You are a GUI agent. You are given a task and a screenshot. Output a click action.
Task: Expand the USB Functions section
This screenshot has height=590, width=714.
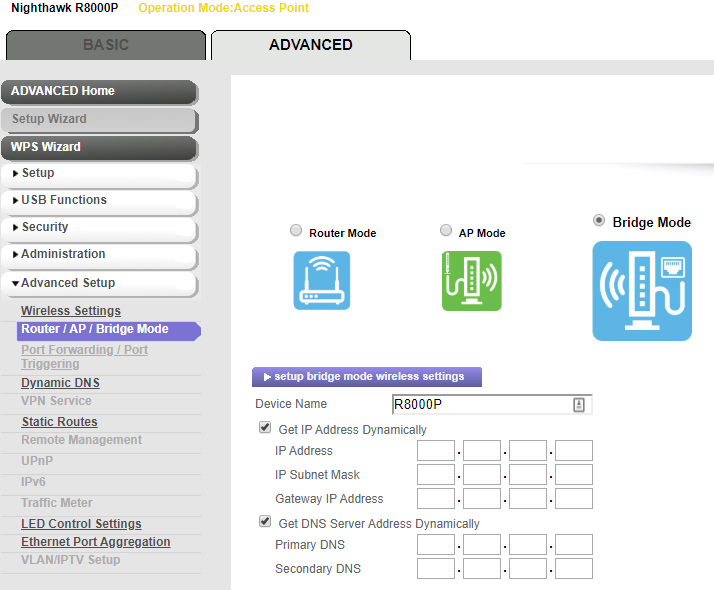tap(100, 202)
